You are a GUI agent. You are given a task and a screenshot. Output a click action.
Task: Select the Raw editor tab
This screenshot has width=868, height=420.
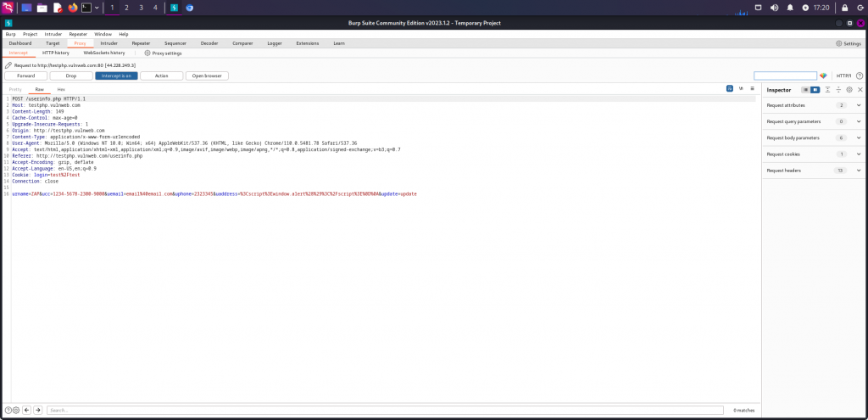coord(39,89)
